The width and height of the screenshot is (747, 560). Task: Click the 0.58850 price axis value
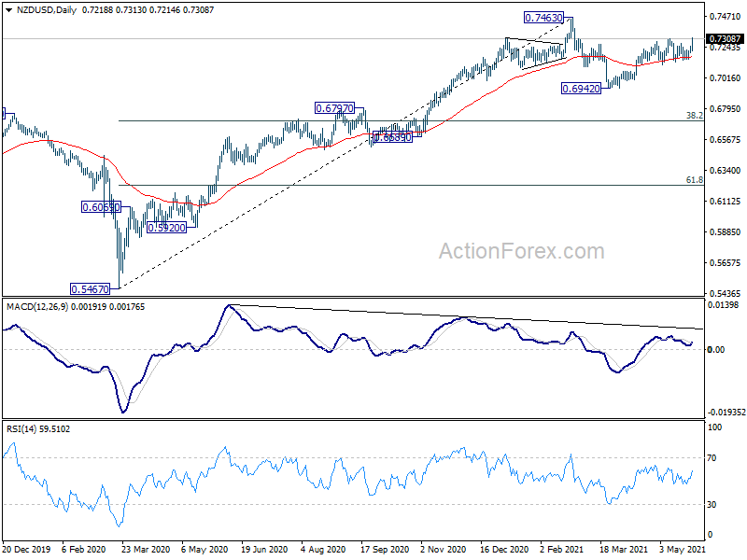[726, 232]
